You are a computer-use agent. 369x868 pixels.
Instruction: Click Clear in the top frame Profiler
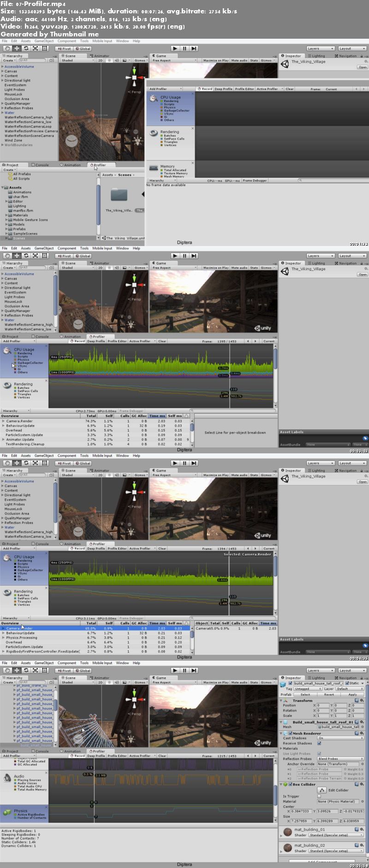click(x=289, y=89)
